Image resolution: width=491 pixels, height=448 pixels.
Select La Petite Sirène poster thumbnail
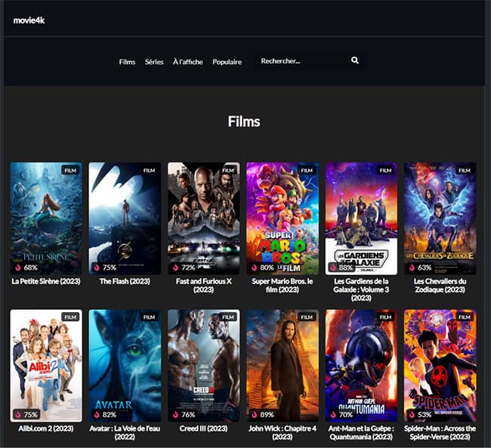coord(46,218)
